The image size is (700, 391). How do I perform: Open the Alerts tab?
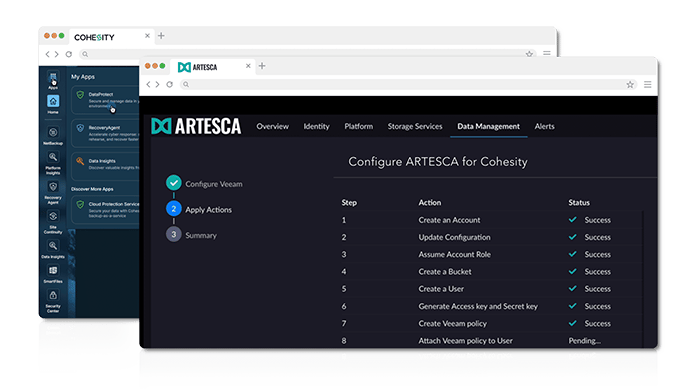pos(544,126)
